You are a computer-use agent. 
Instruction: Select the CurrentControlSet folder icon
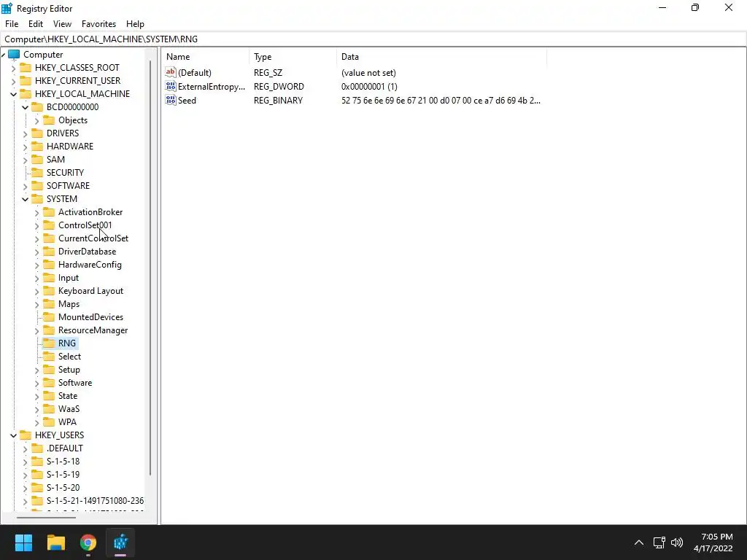click(x=49, y=238)
